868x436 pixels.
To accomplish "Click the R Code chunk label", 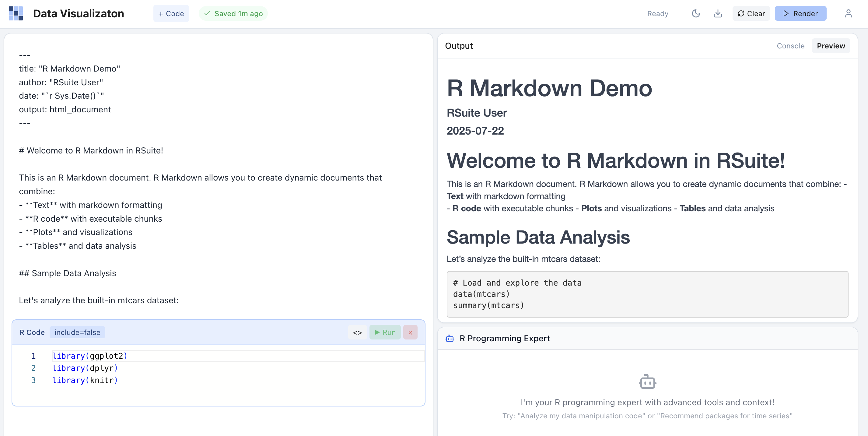I will [x=32, y=332].
